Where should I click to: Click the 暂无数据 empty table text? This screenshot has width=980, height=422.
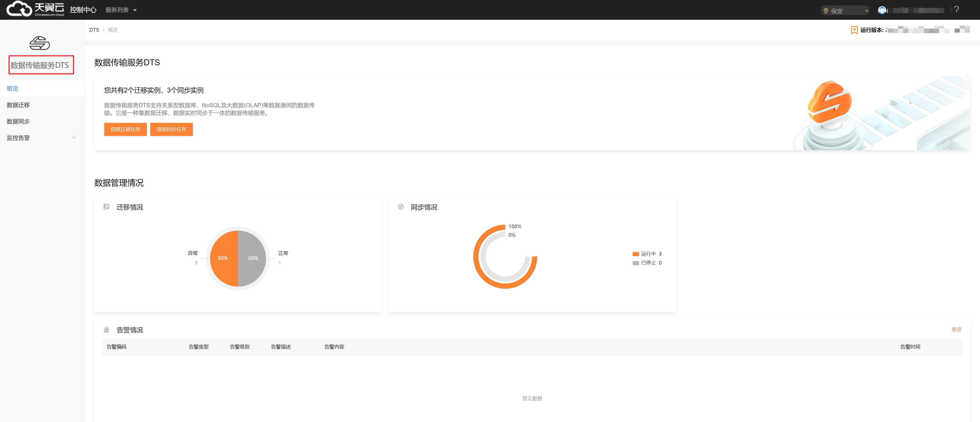(532, 398)
